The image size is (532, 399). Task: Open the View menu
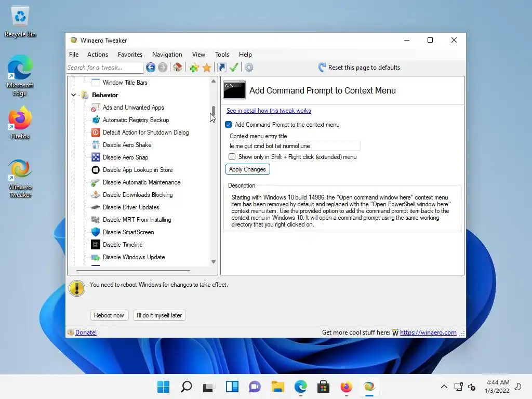(x=198, y=54)
